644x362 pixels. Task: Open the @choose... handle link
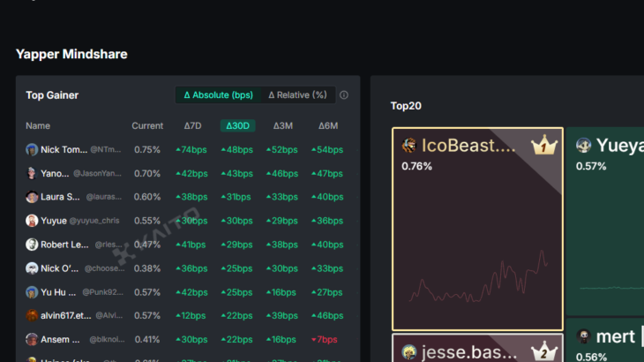[x=104, y=268]
